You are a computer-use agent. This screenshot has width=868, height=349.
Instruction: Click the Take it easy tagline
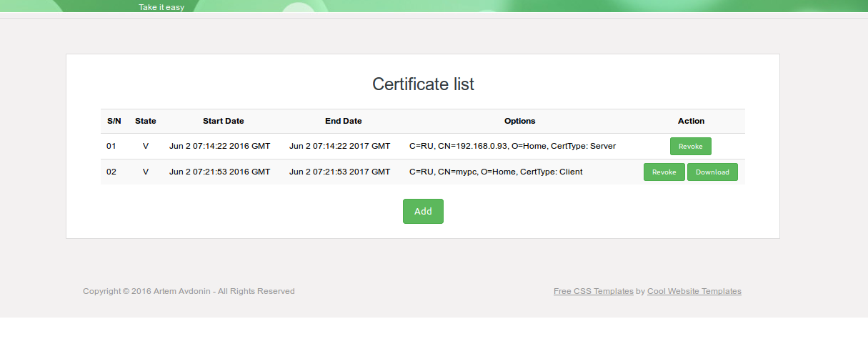click(161, 7)
